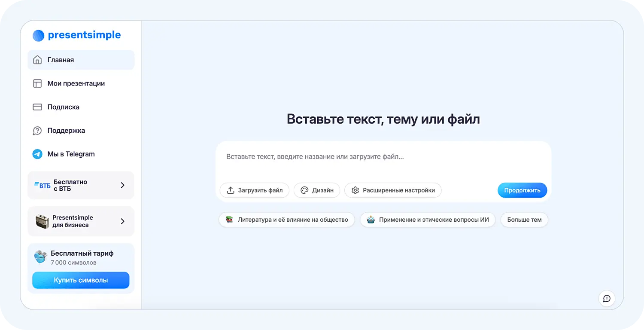Choose topic Применение и этические вопросы ИИ

[428, 220]
